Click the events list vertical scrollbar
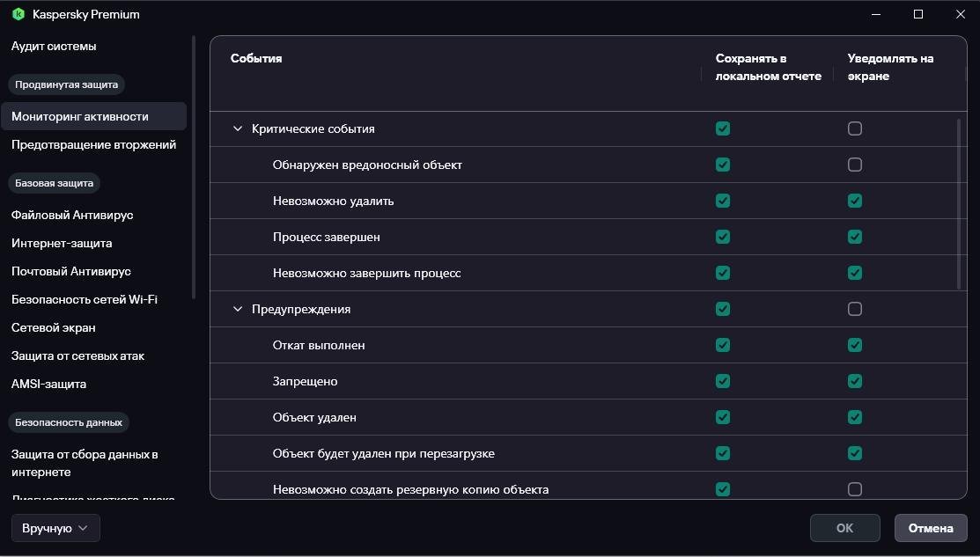This screenshot has height=557, width=980. click(959, 204)
